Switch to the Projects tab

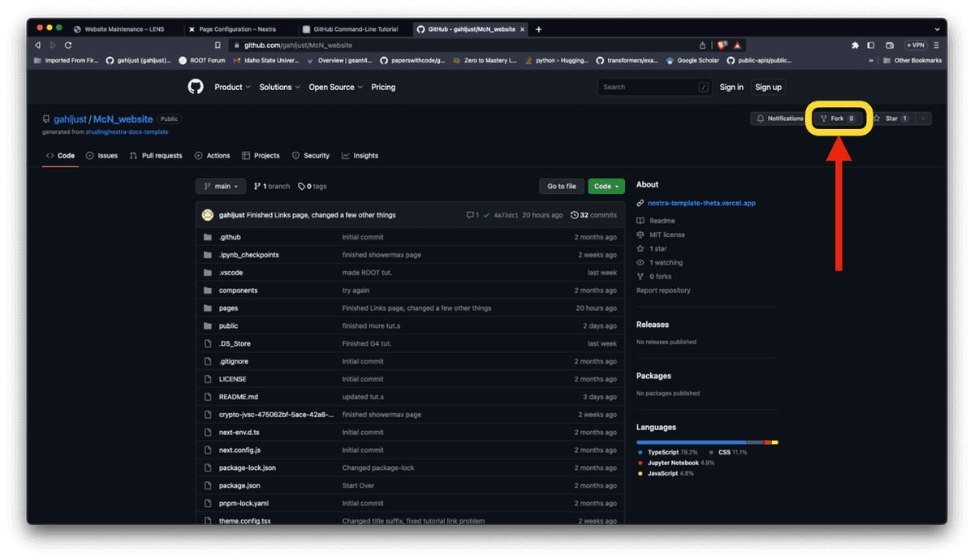click(261, 156)
